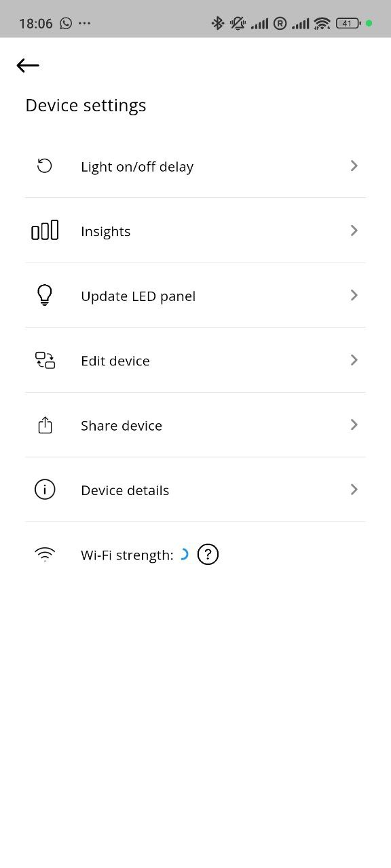Image resolution: width=391 pixels, height=868 pixels.
Task: Expand chevron next to Edit device
Action: click(x=354, y=360)
